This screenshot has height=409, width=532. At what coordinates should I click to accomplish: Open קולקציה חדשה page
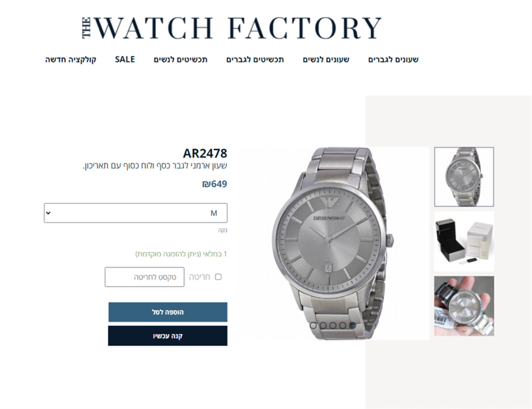click(x=70, y=59)
